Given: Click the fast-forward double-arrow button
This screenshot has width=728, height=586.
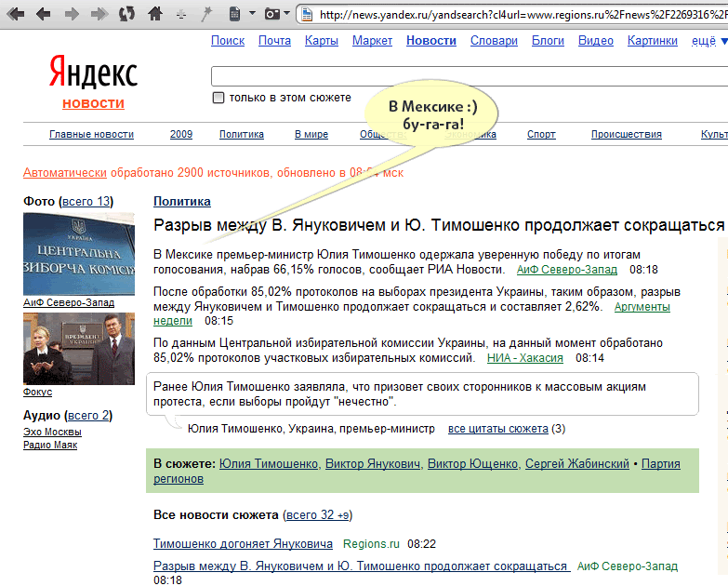Looking at the screenshot, I should pyautogui.click(x=99, y=14).
